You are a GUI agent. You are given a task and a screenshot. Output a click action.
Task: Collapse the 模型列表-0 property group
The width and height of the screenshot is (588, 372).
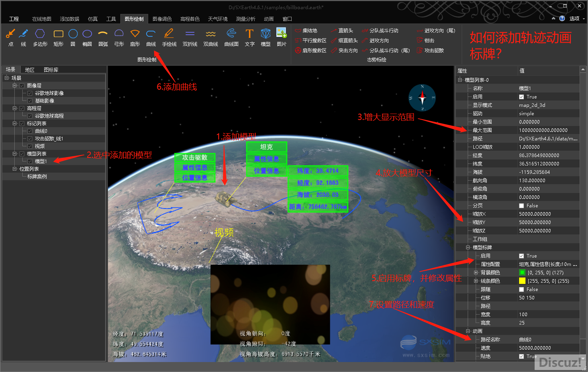click(460, 80)
